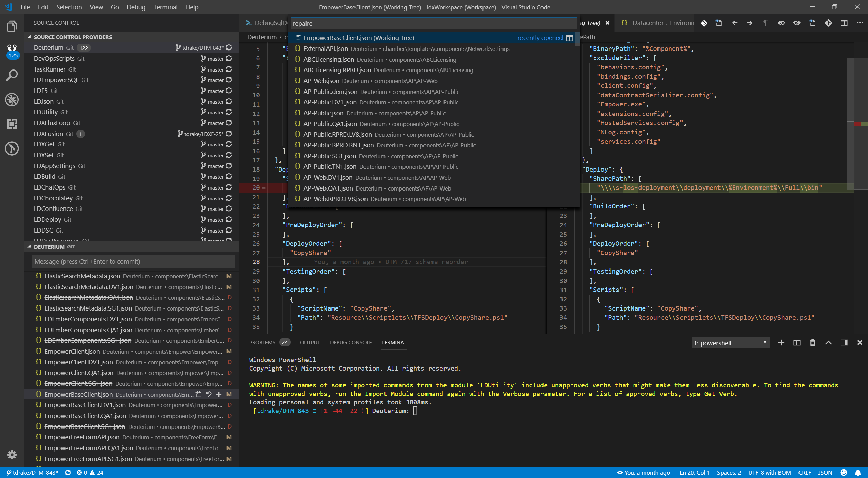
Task: Open the Debug menu
Action: point(136,7)
